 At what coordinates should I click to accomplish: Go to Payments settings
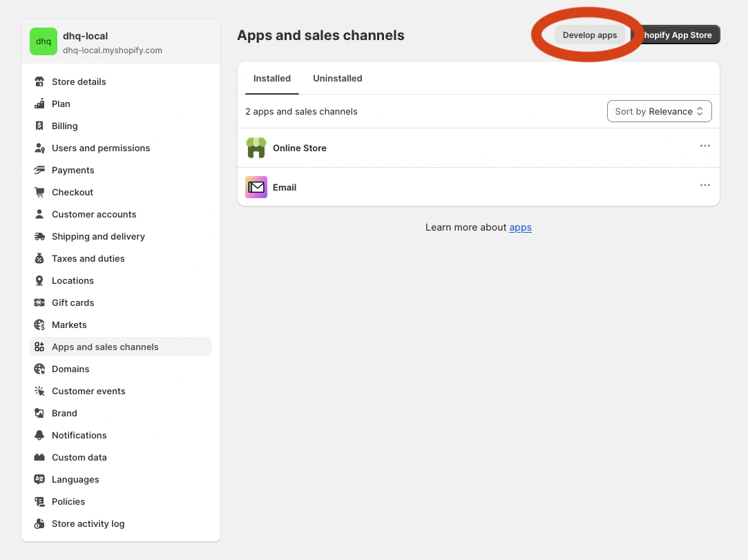coord(121,170)
